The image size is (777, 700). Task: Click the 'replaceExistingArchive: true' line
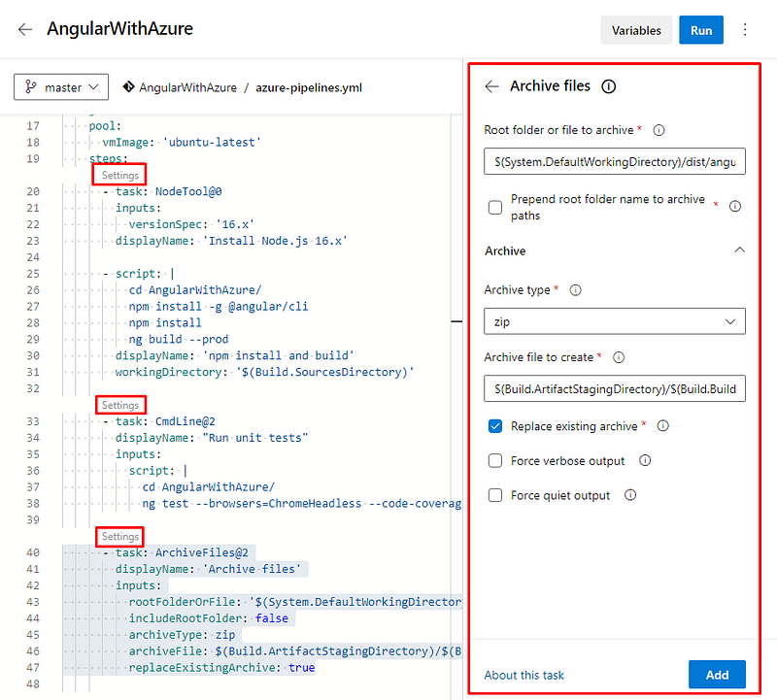pos(221,668)
